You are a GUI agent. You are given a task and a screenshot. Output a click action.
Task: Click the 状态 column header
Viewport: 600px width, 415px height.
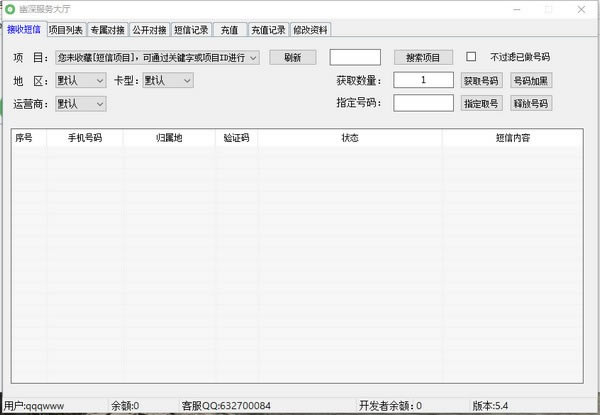pyautogui.click(x=350, y=138)
